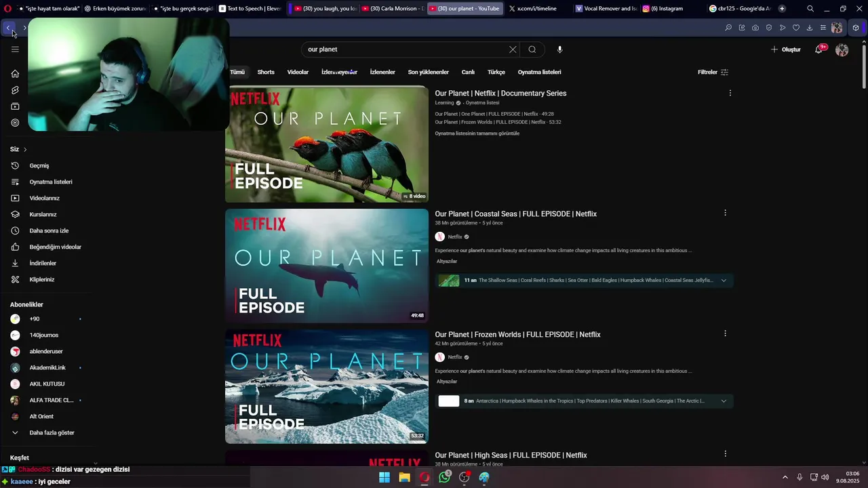Click the Opera heart bookmark icon
The image size is (868, 488).
pos(796,28)
